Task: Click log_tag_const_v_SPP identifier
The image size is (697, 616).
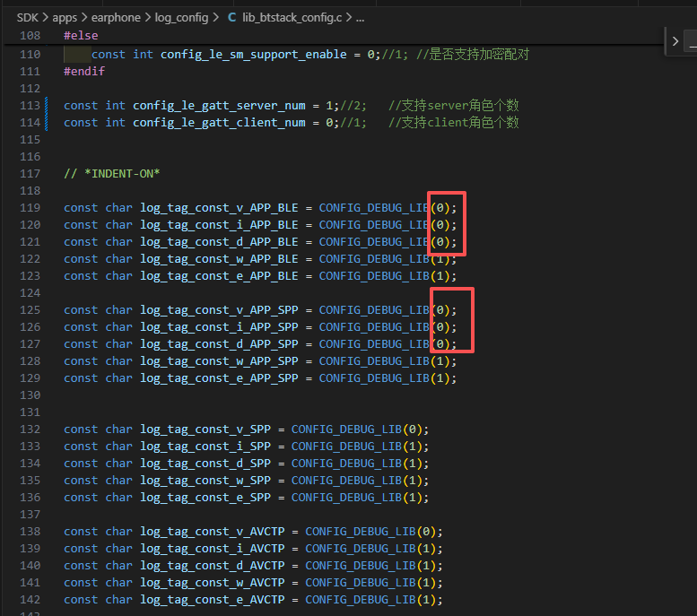Action: click(205, 429)
